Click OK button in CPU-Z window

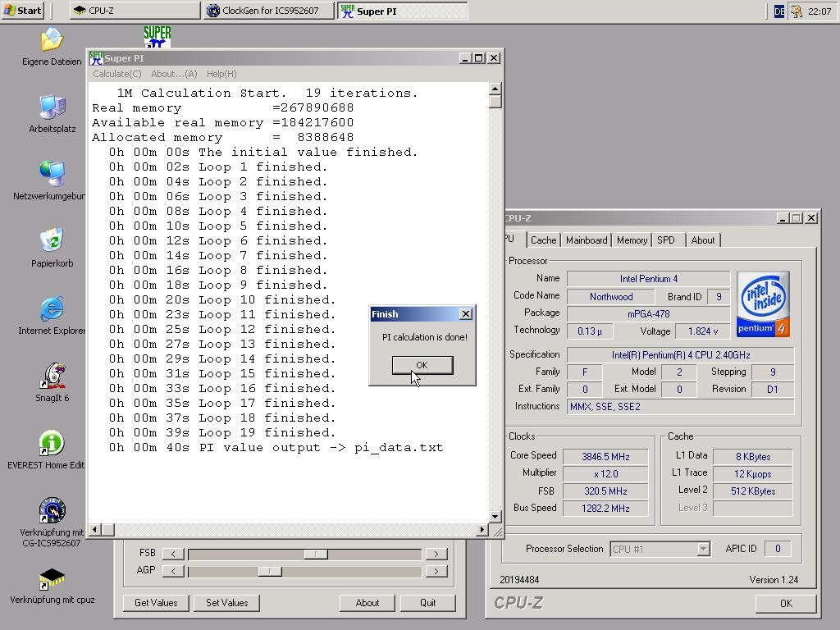[x=786, y=603]
